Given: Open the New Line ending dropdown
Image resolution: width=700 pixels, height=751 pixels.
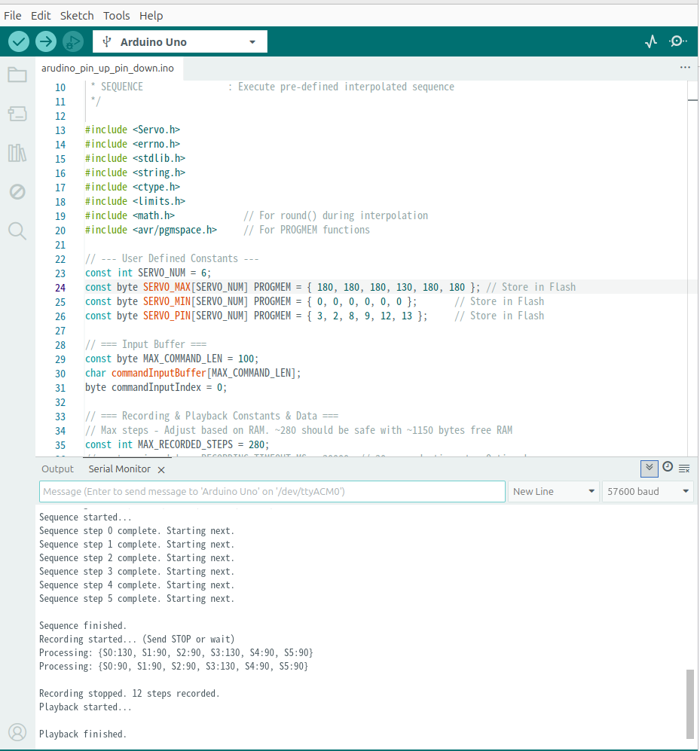Looking at the screenshot, I should 553,491.
